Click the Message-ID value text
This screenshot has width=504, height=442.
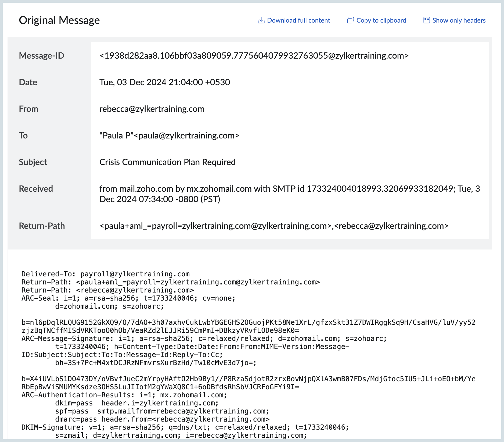[x=254, y=56]
